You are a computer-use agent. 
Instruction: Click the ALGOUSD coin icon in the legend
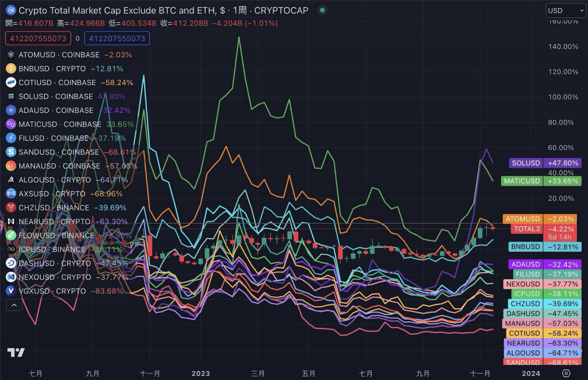tap(11, 180)
